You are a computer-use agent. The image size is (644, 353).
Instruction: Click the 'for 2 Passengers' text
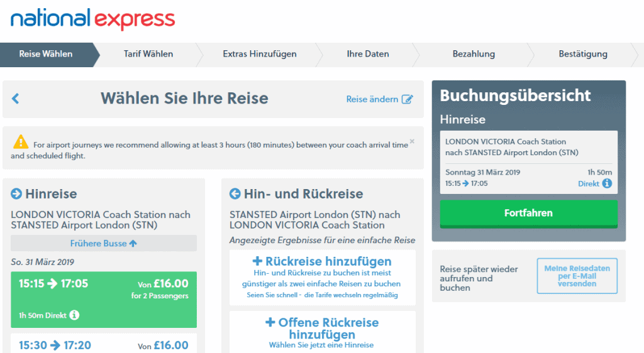(160, 296)
